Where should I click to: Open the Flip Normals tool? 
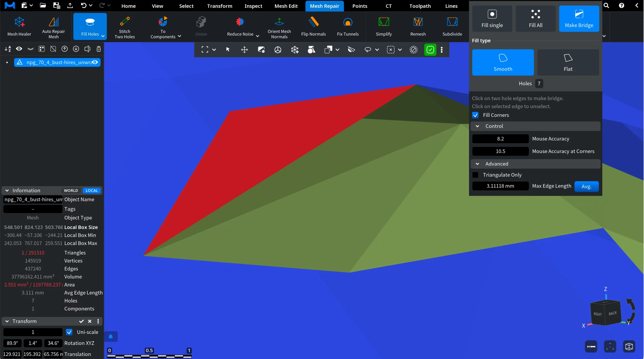coord(313,26)
